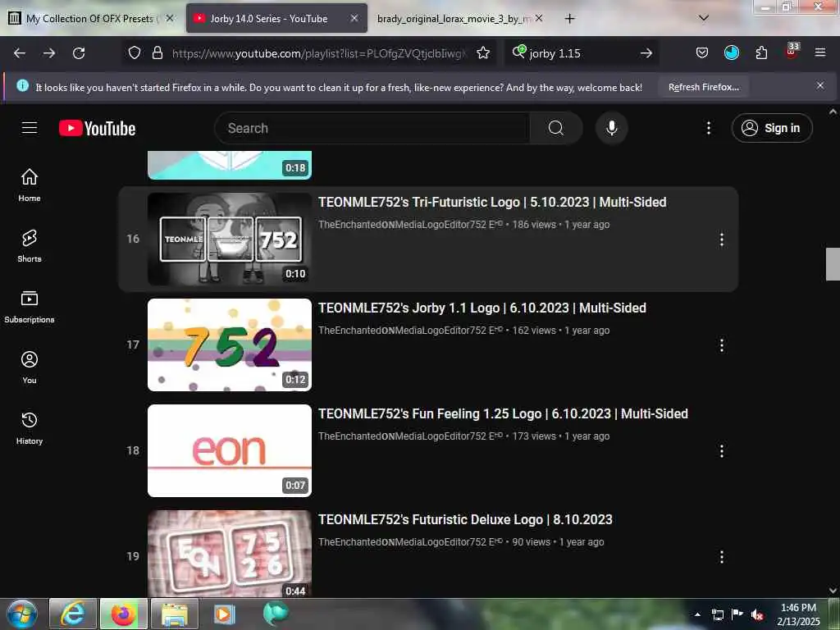Select Jorby 14.0 Series YouTube tab
The height and width of the screenshot is (630, 840).
tap(268, 18)
